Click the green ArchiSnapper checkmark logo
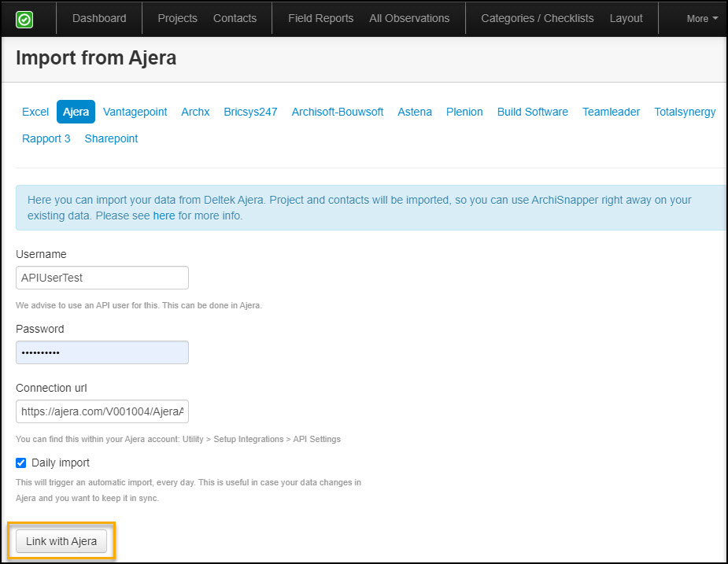Viewport: 728px width, 564px height. pos(24,20)
